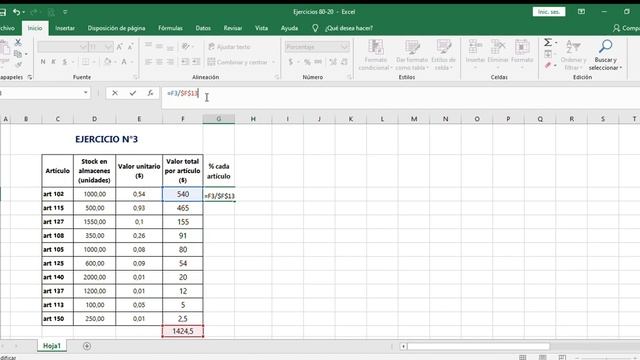Click the Eliminar cells icon
Image resolution: width=640 pixels, height=360 pixels.
coord(498,47)
